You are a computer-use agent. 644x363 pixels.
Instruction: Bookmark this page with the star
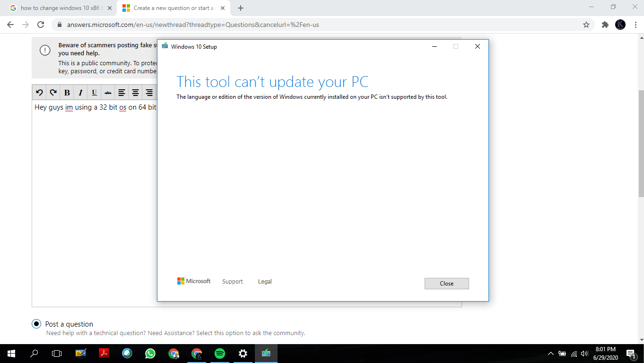586,25
